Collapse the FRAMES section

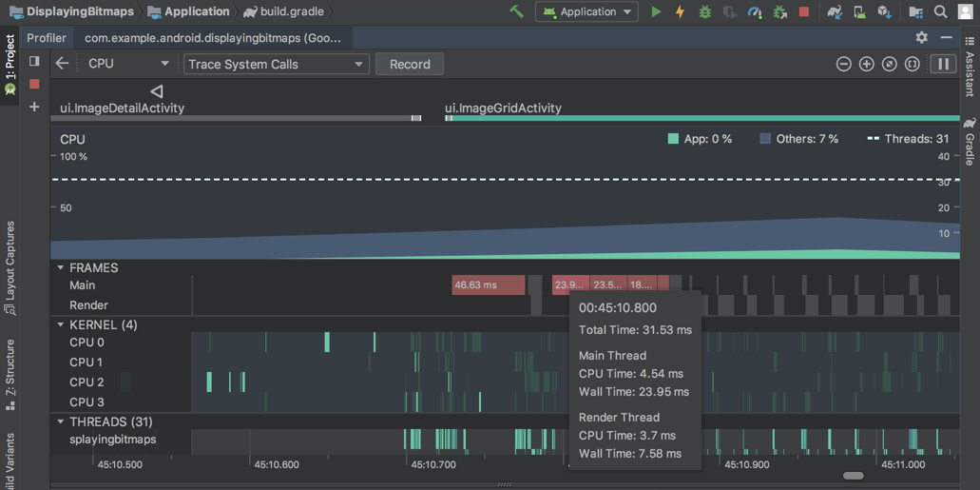pos(61,268)
